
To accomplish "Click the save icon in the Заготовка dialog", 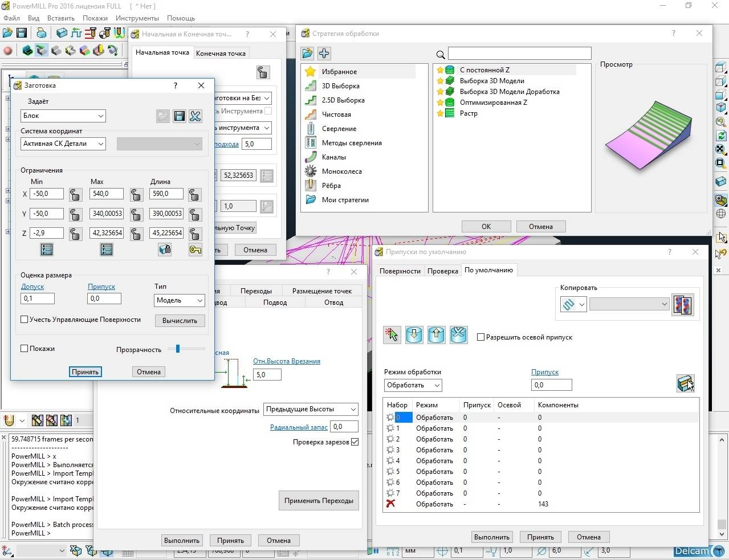I will click(180, 116).
